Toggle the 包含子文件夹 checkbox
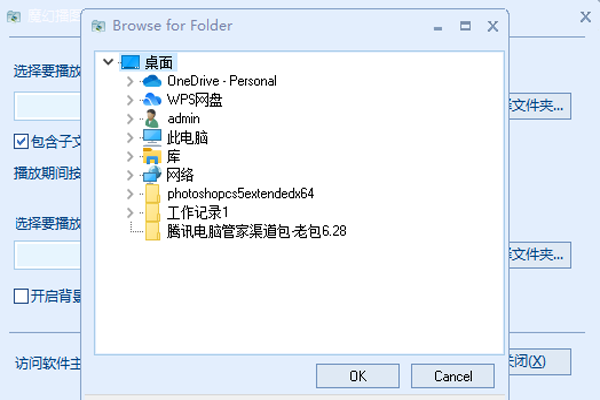This screenshot has width=600, height=400. coord(20,141)
